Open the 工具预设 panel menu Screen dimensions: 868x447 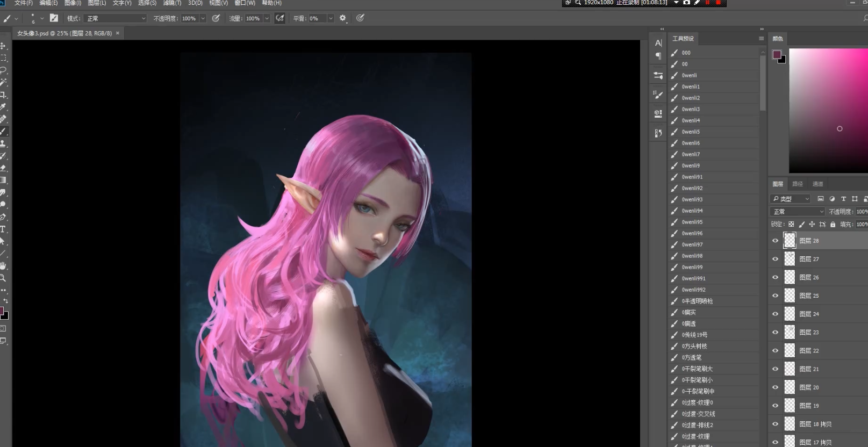761,39
